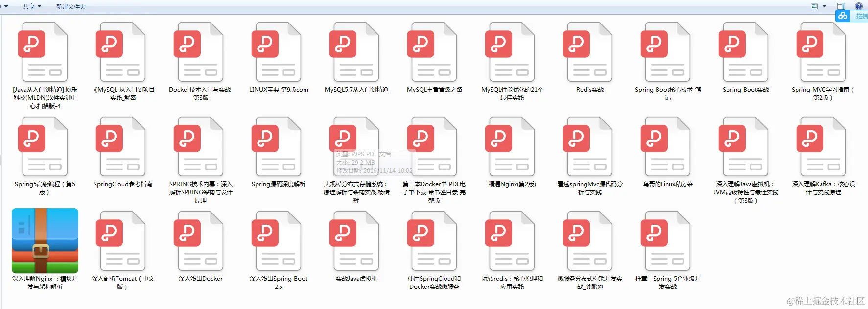
Task: Select the 《MySQL 从入门到项目实践_解密 PDF icon
Action: pos(120,52)
